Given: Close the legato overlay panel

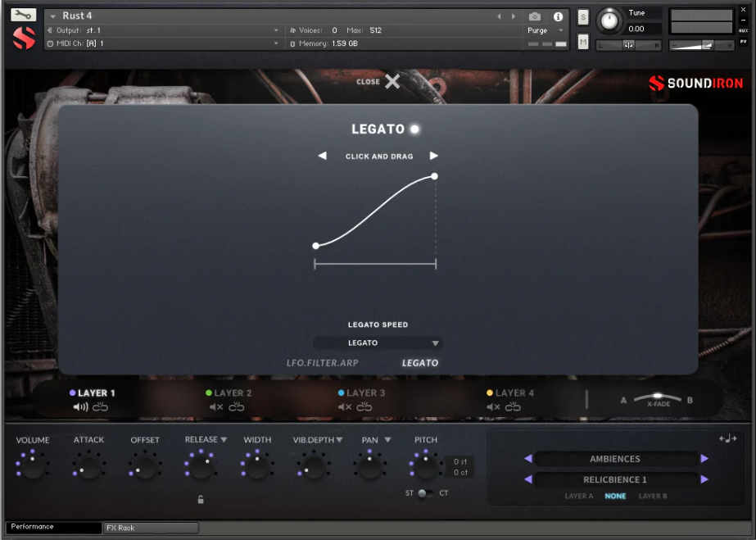Looking at the screenshot, I should [x=392, y=81].
